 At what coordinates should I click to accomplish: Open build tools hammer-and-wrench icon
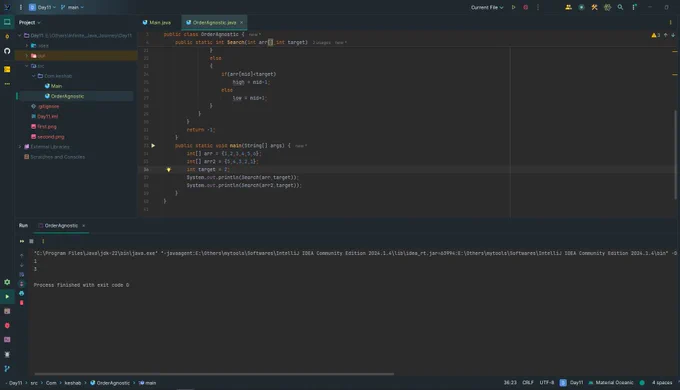[594, 7]
